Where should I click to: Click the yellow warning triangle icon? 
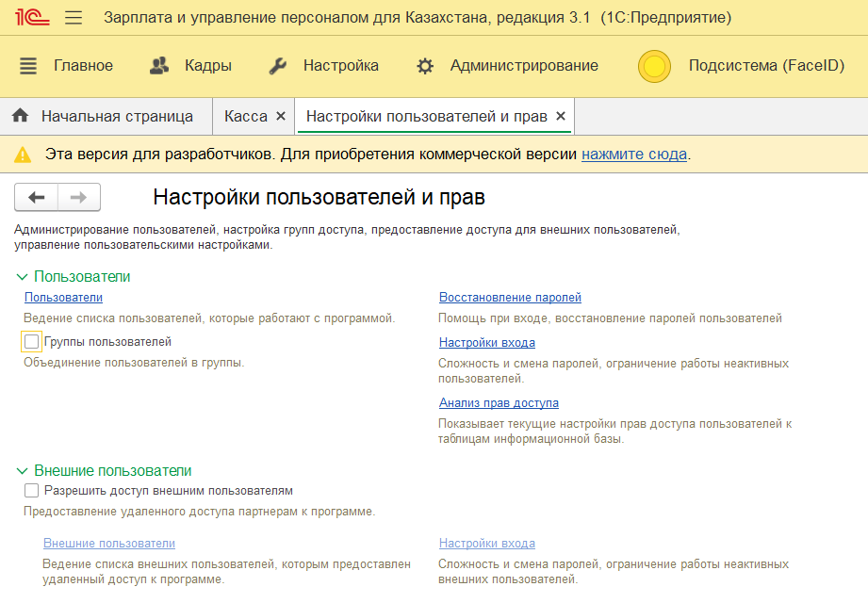tap(23, 155)
